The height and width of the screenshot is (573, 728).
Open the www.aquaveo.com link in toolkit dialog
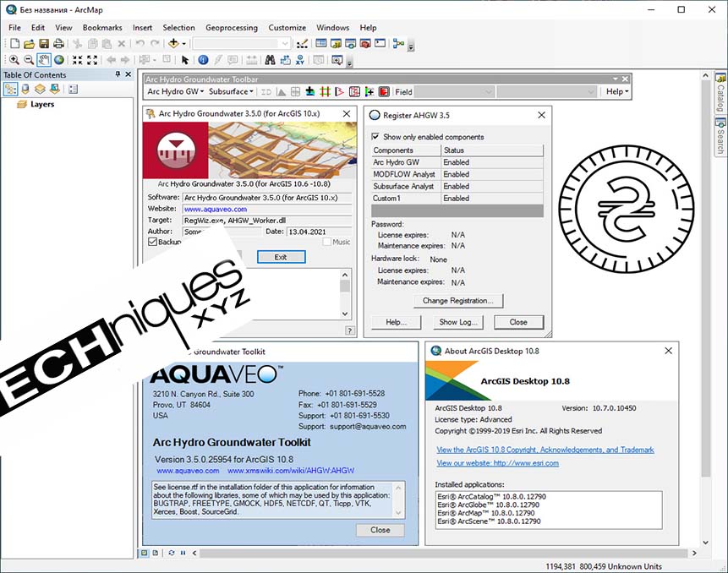(x=188, y=471)
